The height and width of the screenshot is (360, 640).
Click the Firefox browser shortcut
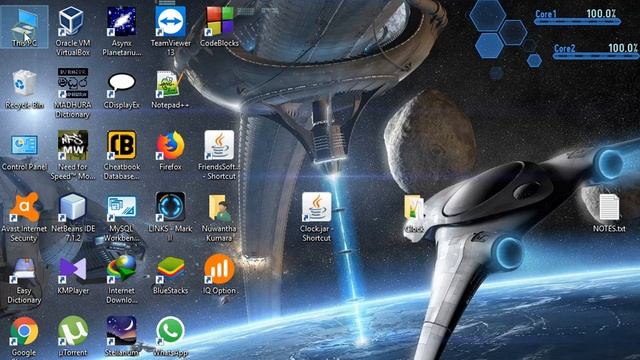171,151
